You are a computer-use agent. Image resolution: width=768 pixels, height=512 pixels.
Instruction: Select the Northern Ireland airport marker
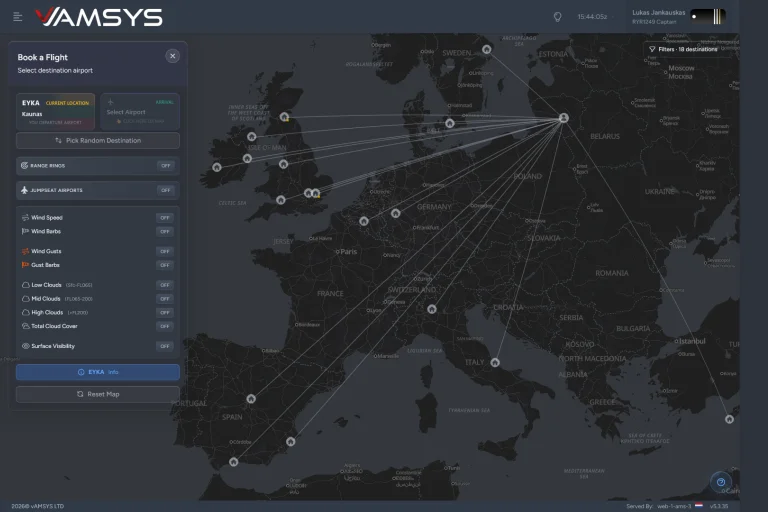[x=252, y=136]
